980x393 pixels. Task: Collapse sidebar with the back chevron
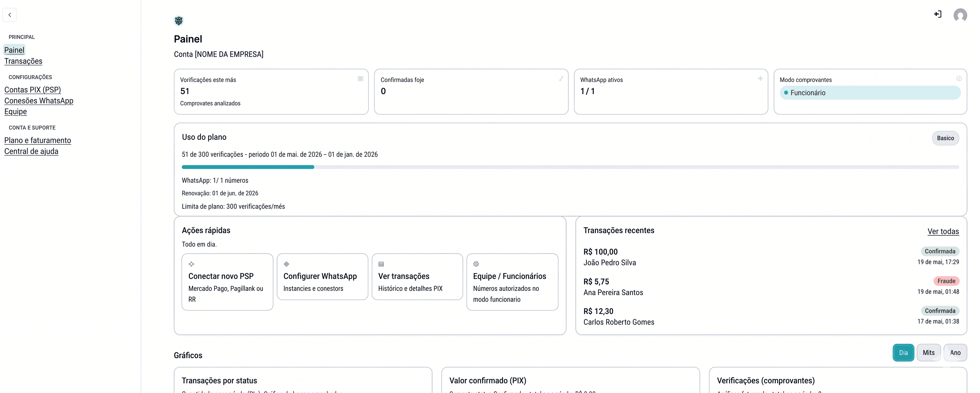[10, 15]
